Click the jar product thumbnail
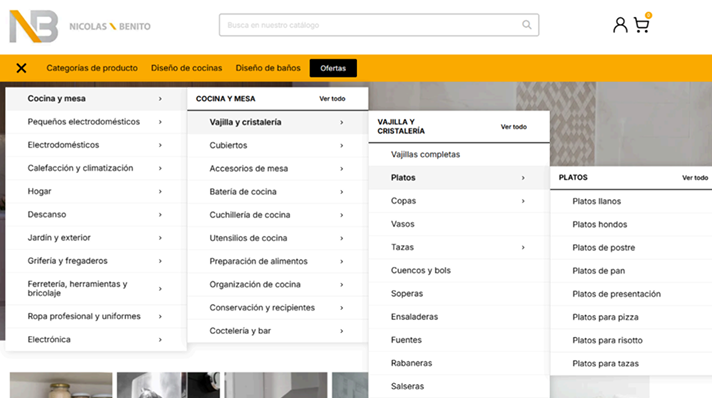Viewport: 712px width, 398px height. pos(61,385)
